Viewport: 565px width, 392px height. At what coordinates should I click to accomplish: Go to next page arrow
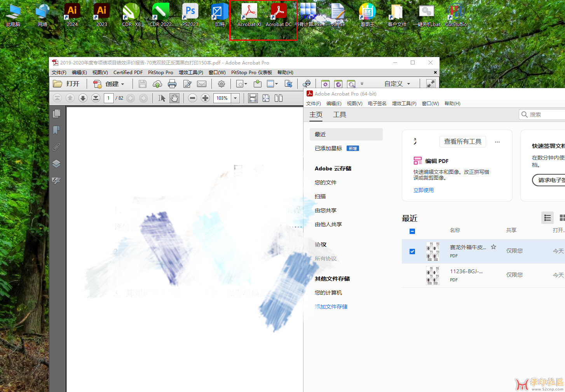point(83,98)
